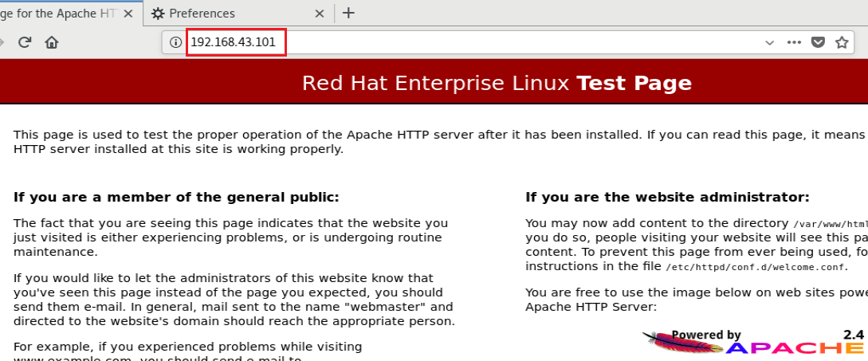
Task: Click the /var/www/html directory text
Action: tap(831, 224)
